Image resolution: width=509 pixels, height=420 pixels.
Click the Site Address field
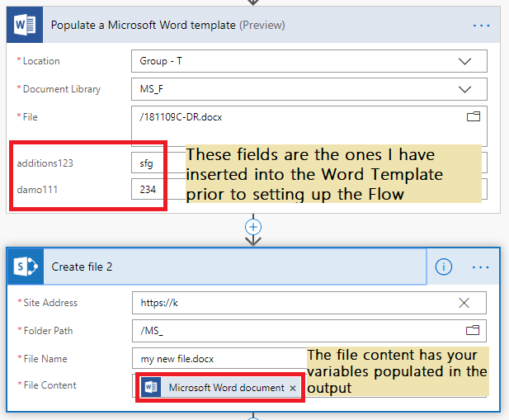point(309,303)
